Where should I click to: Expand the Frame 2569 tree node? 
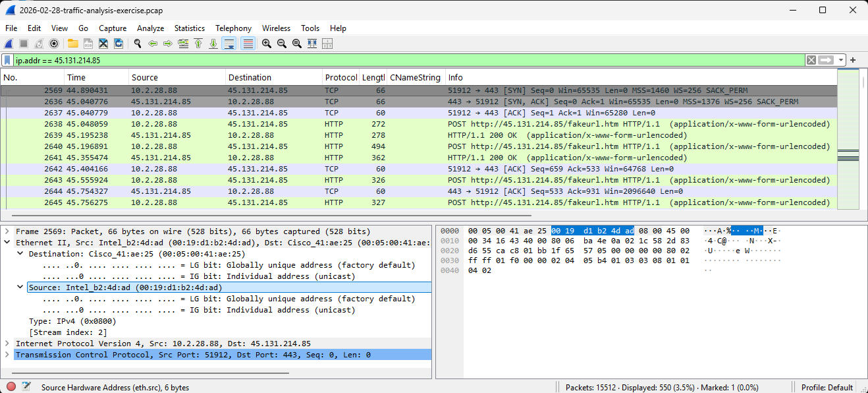point(7,231)
